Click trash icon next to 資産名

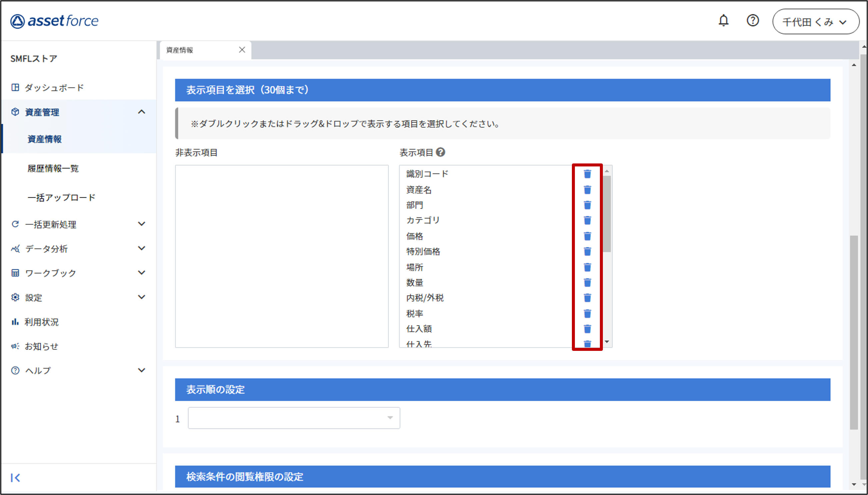click(587, 190)
